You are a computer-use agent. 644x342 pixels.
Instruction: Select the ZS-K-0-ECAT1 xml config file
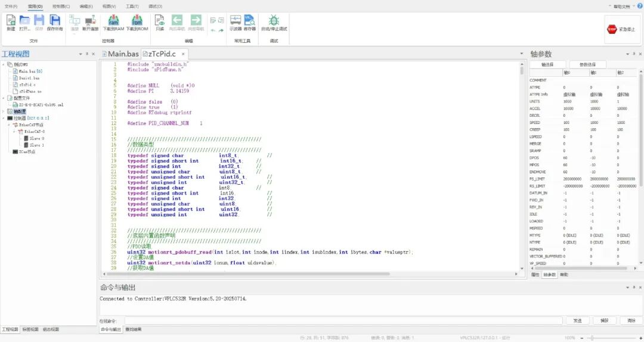point(41,105)
